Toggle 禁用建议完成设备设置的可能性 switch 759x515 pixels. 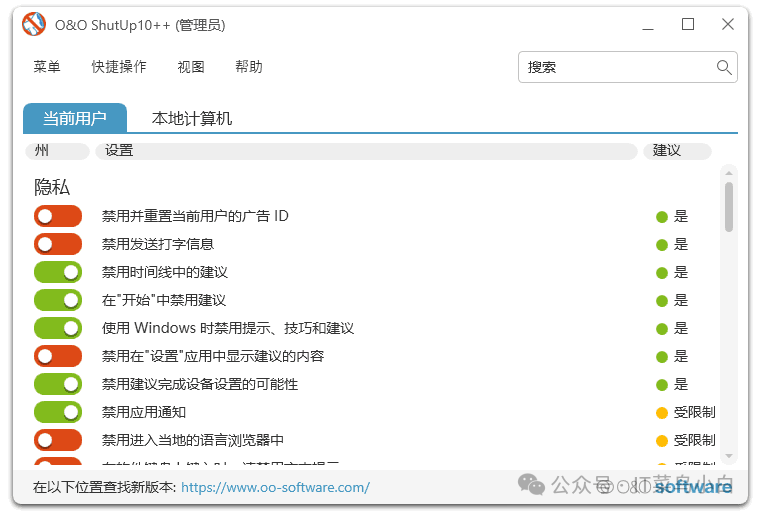coord(58,385)
